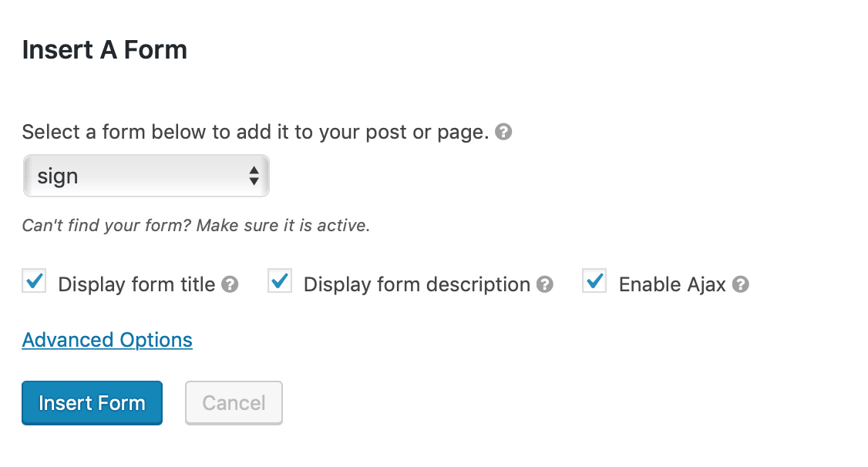This screenshot has width=868, height=467.
Task: Open the form dropdown showing 'sign'
Action: click(x=146, y=176)
